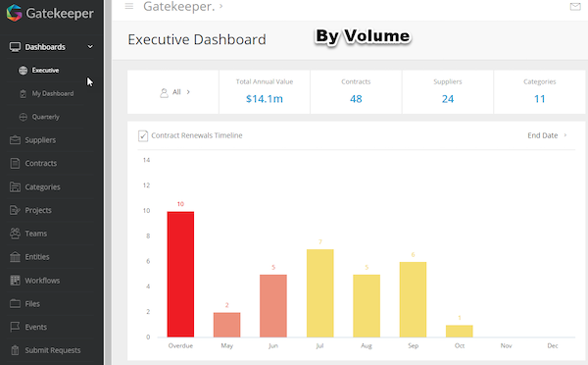Click the Submit Requests clipboard icon

coord(15,350)
